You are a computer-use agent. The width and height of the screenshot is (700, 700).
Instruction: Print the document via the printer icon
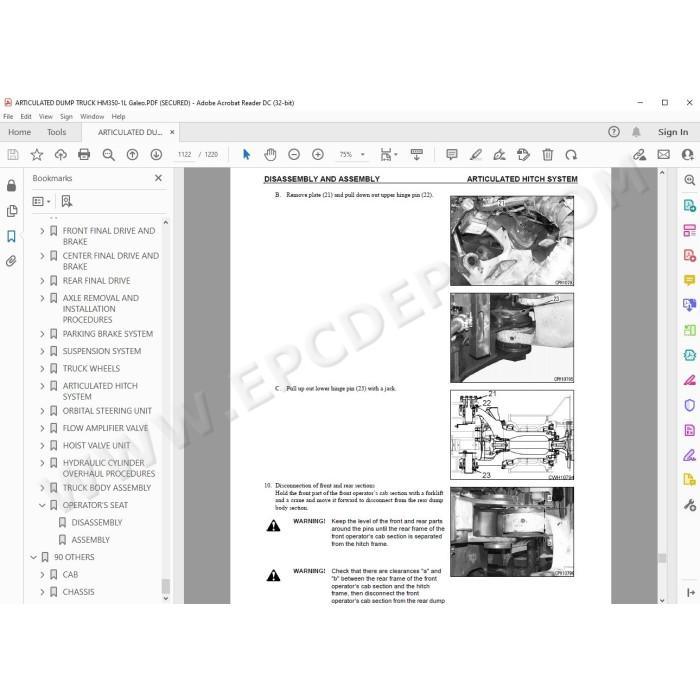pos(84,154)
